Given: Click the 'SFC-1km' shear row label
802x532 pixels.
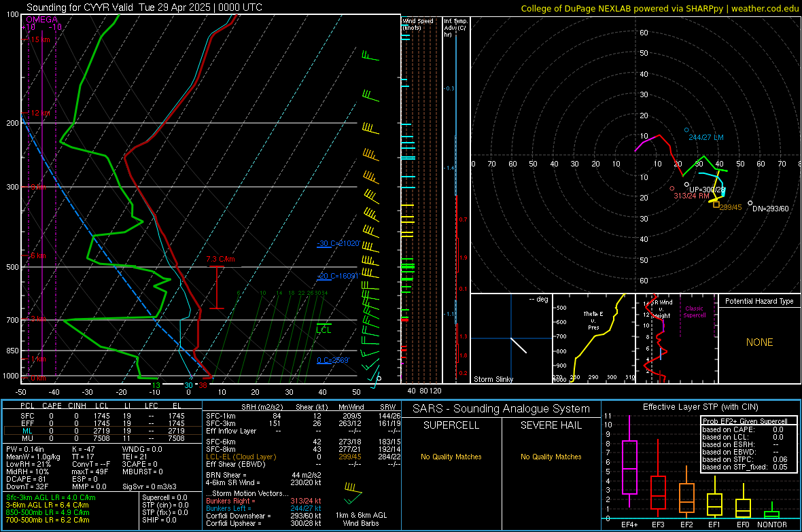Looking at the screenshot, I should (220, 416).
